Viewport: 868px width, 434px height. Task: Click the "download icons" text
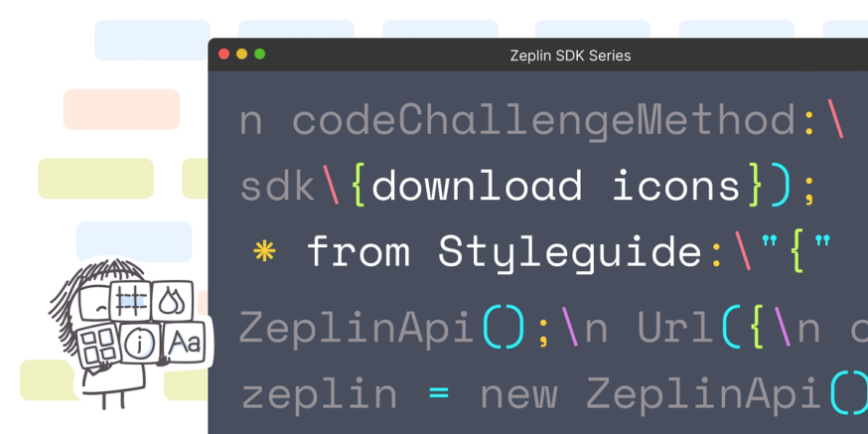pos(556,186)
